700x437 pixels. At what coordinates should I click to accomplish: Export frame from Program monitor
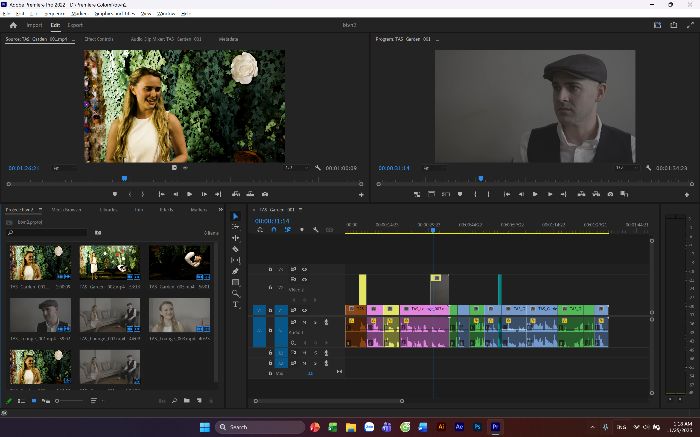610,194
